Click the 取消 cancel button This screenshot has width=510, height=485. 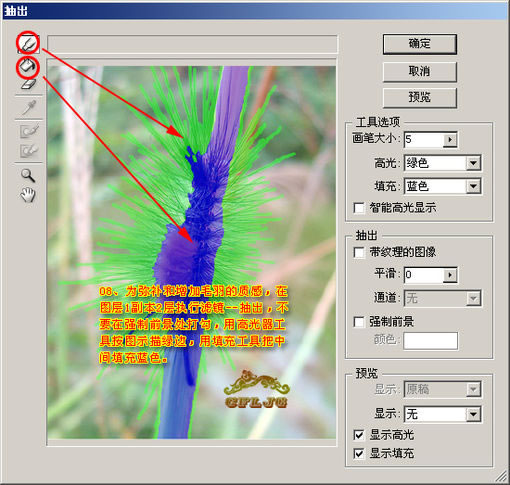tap(419, 71)
